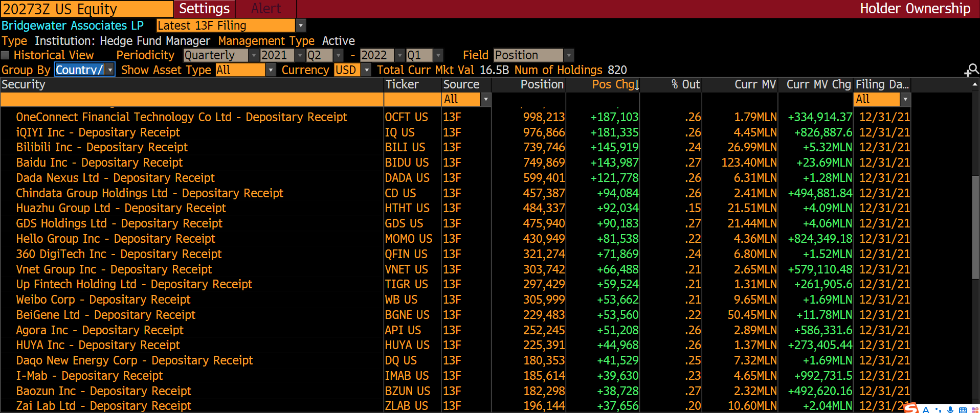
Task: Click ticker VNET US
Action: coord(406,269)
